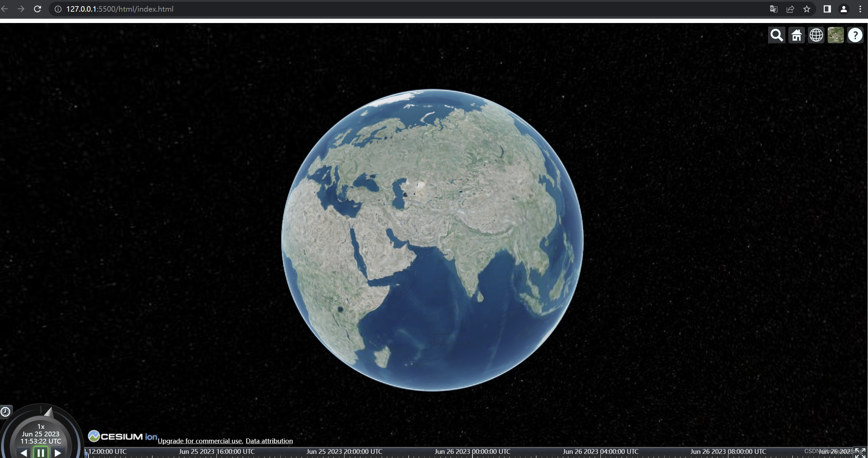Screen dimensions: 868x458
Task: Open Upgrade for commercial use link
Action: click(x=200, y=441)
